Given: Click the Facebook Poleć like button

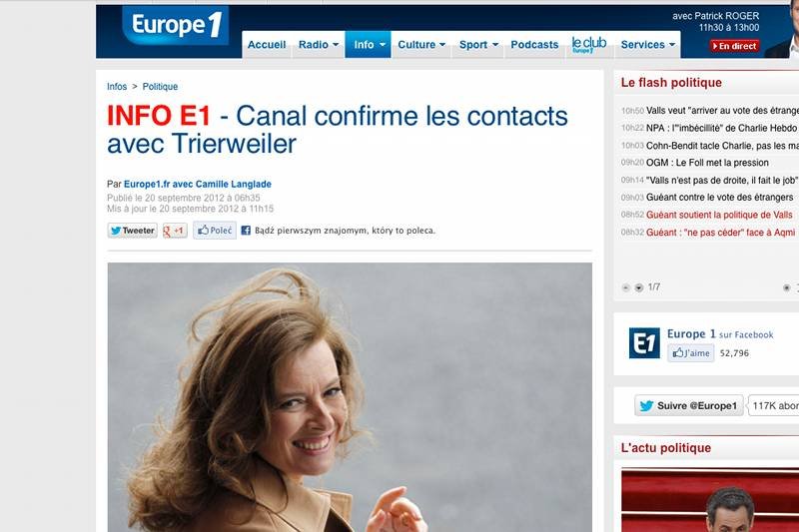Looking at the screenshot, I should [x=215, y=231].
